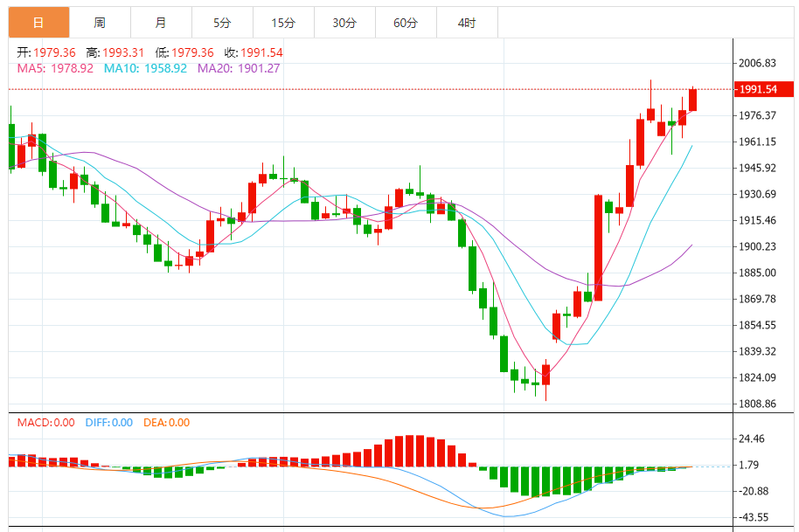799x532 pixels.
Task: Click the 1976.37 price axis label
Action: 757,115
